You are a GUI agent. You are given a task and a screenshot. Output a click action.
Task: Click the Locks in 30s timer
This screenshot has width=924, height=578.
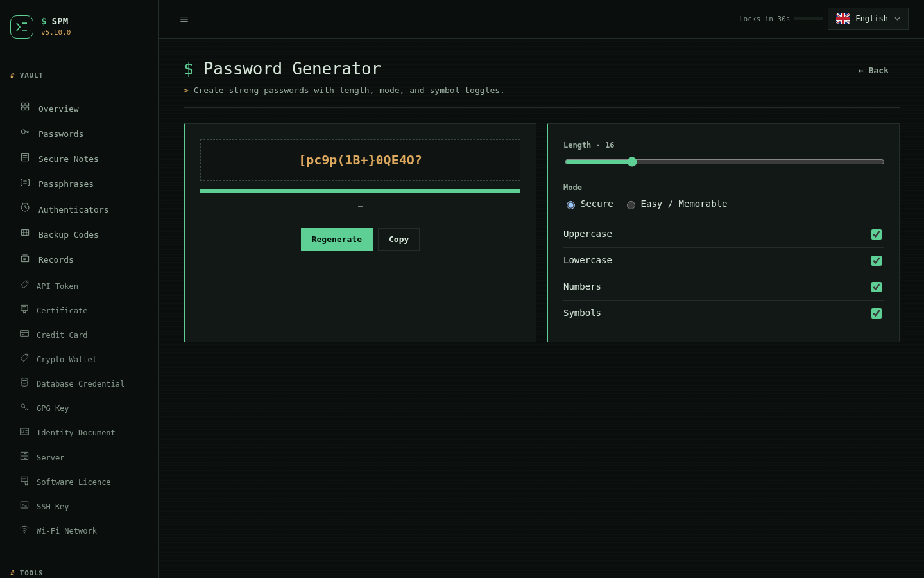tap(764, 19)
